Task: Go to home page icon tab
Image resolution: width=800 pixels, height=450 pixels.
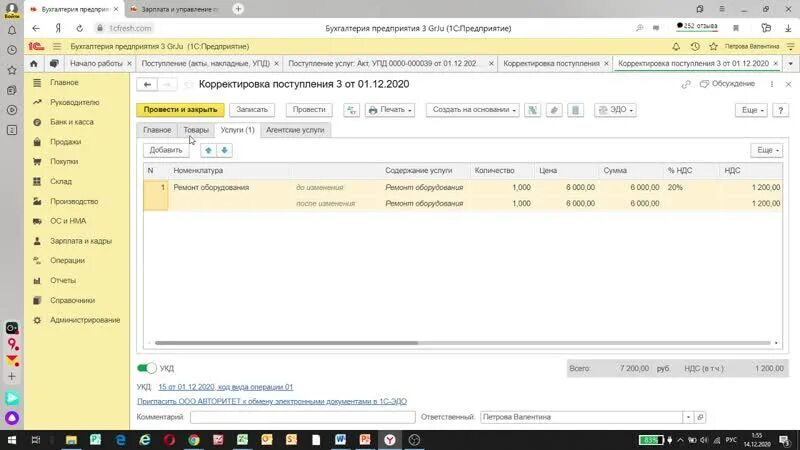Action: click(34, 64)
